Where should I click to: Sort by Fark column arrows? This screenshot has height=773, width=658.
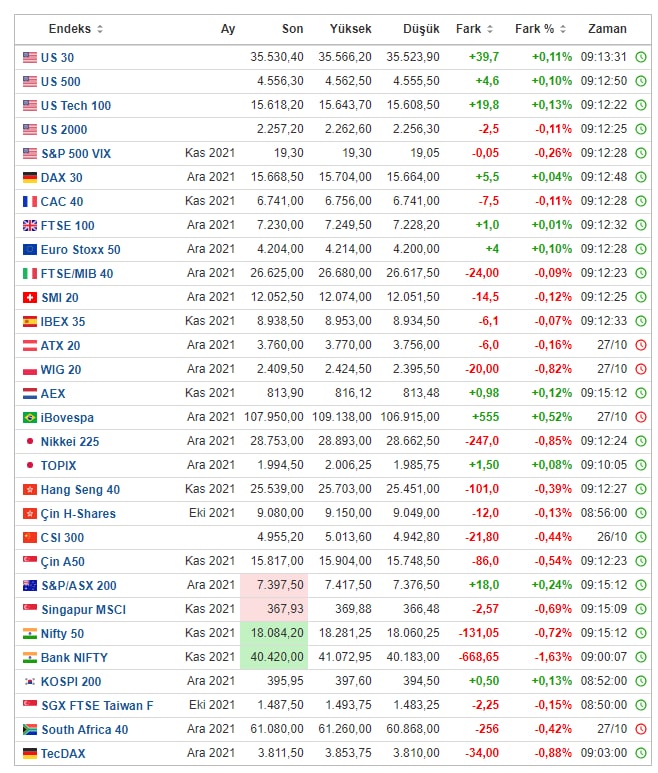coord(489,29)
